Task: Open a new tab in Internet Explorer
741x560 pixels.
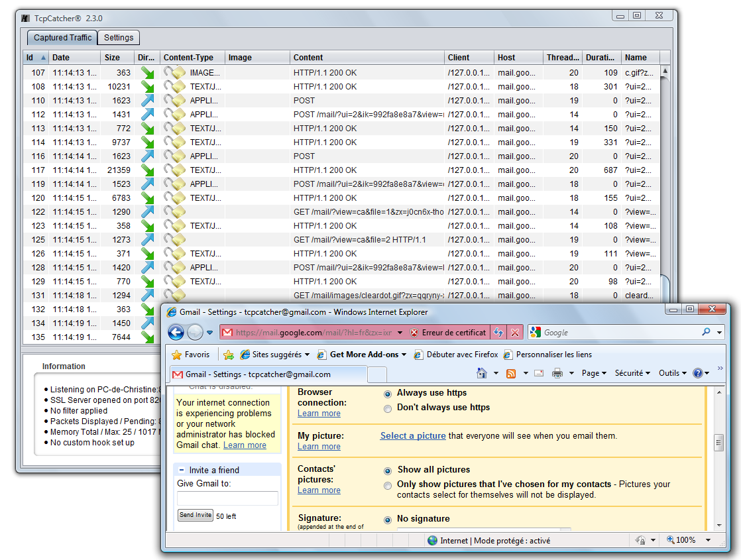Action: click(377, 374)
